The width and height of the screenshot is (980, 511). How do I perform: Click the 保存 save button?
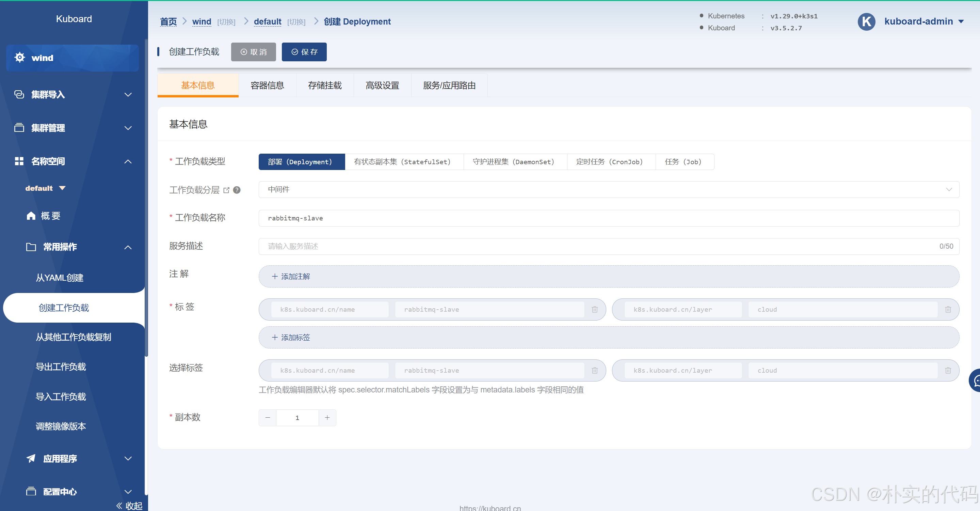pos(304,52)
